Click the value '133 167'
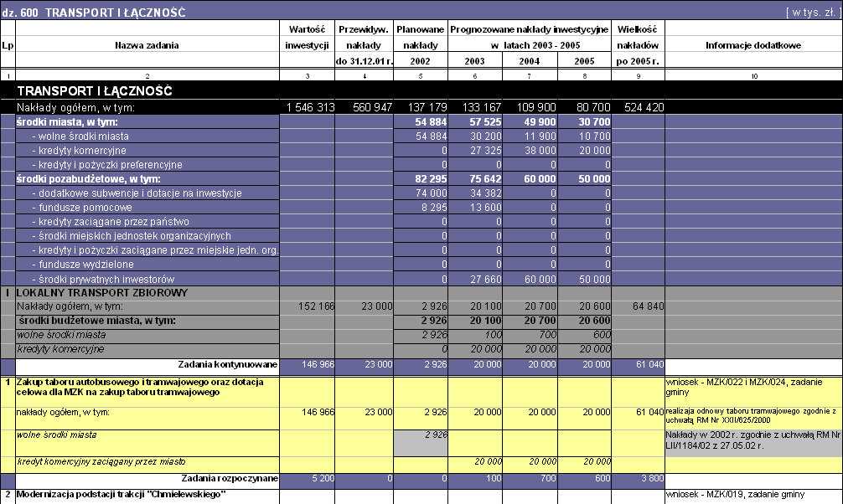Image resolution: width=843 pixels, height=504 pixels. (482, 107)
